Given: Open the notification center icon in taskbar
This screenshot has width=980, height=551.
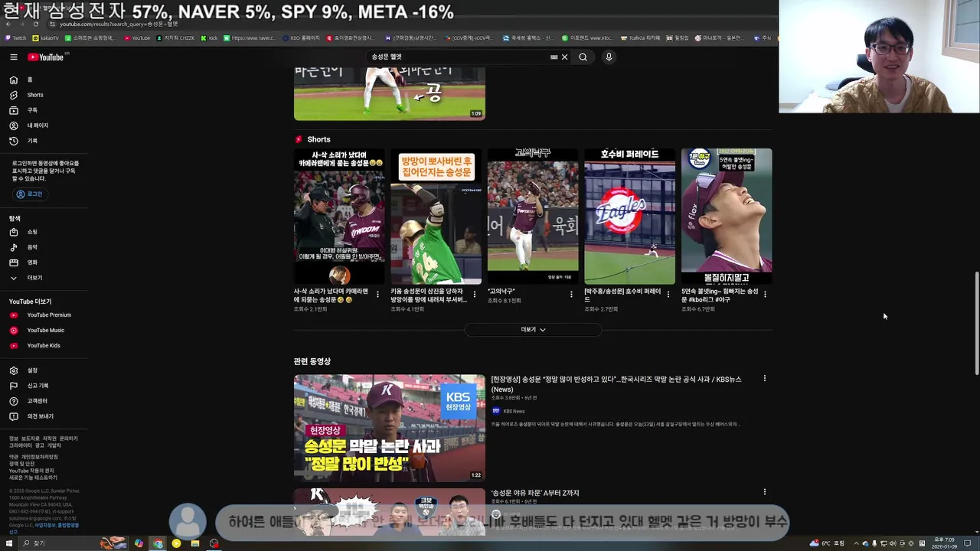Looking at the screenshot, I should click(969, 543).
